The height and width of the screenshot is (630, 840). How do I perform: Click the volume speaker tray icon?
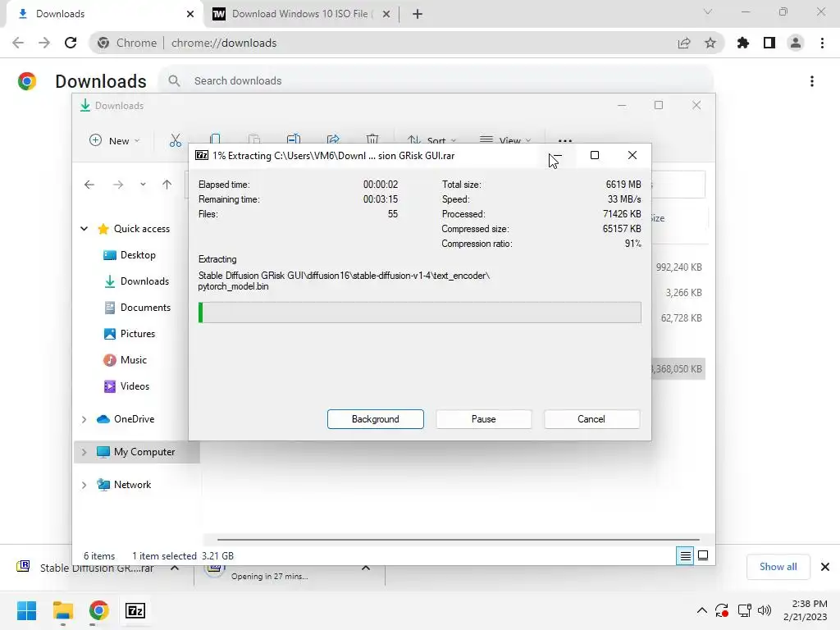click(x=765, y=610)
